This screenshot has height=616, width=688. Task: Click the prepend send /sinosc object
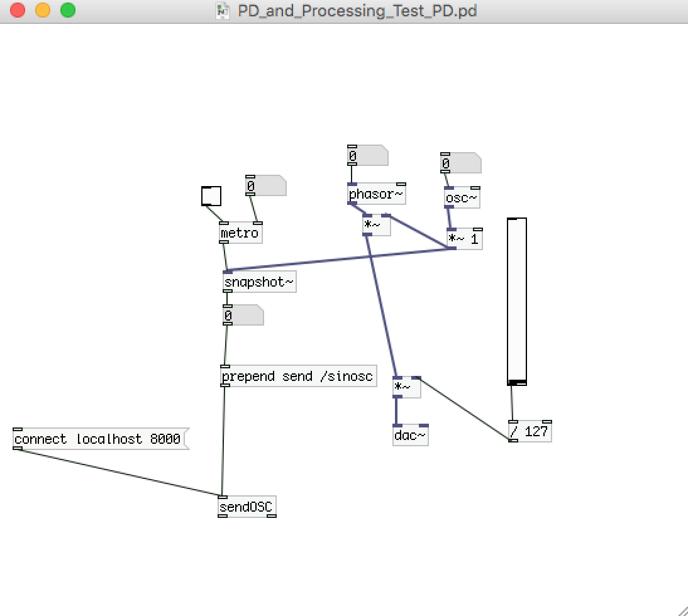(299, 376)
